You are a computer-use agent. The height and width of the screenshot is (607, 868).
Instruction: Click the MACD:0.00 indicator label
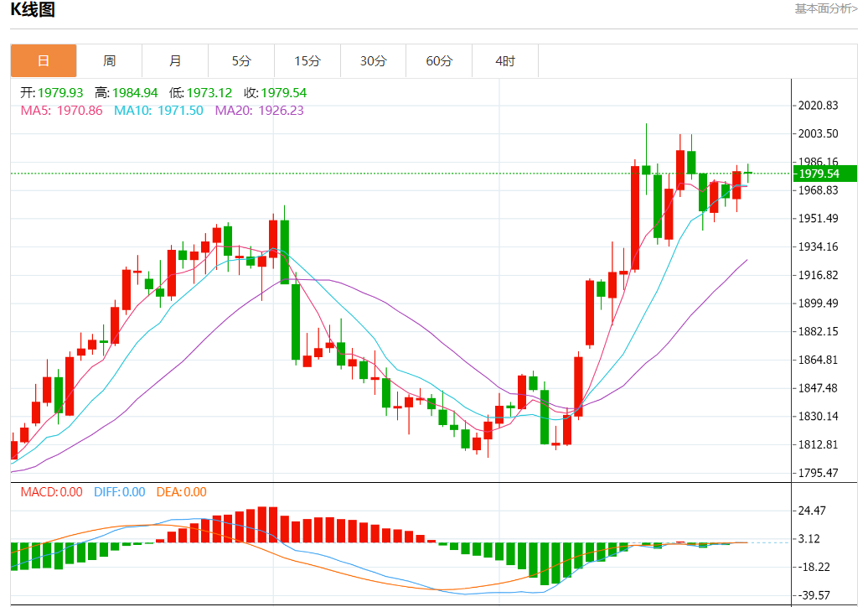pos(51,492)
